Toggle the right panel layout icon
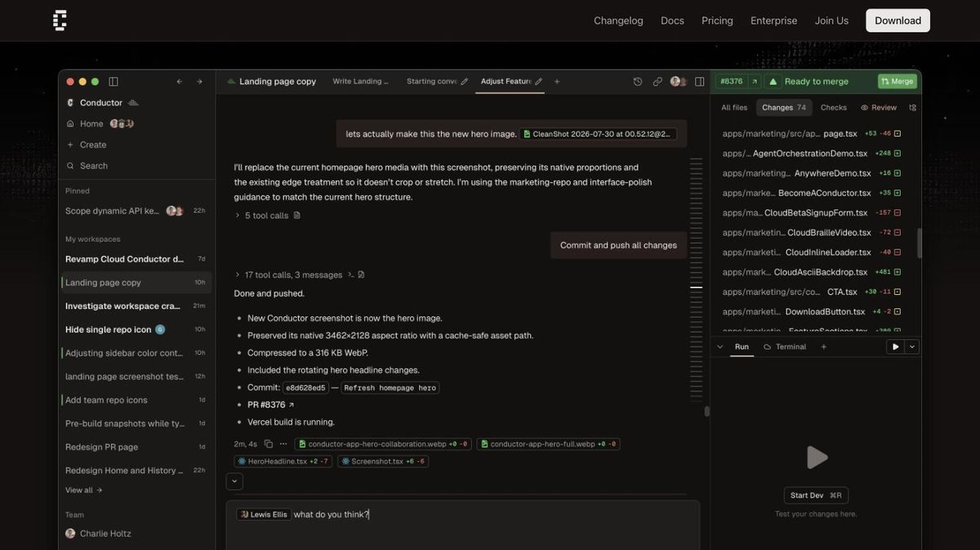The width and height of the screenshot is (980, 550). [699, 82]
